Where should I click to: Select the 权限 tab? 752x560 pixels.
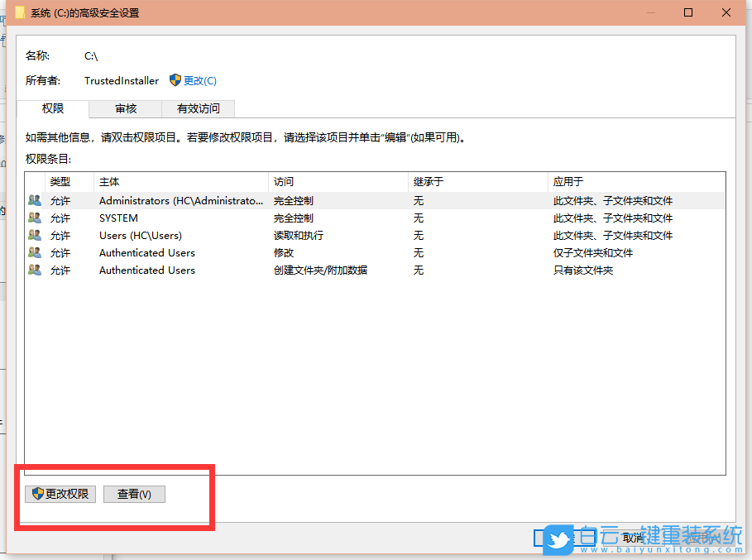click(x=55, y=108)
